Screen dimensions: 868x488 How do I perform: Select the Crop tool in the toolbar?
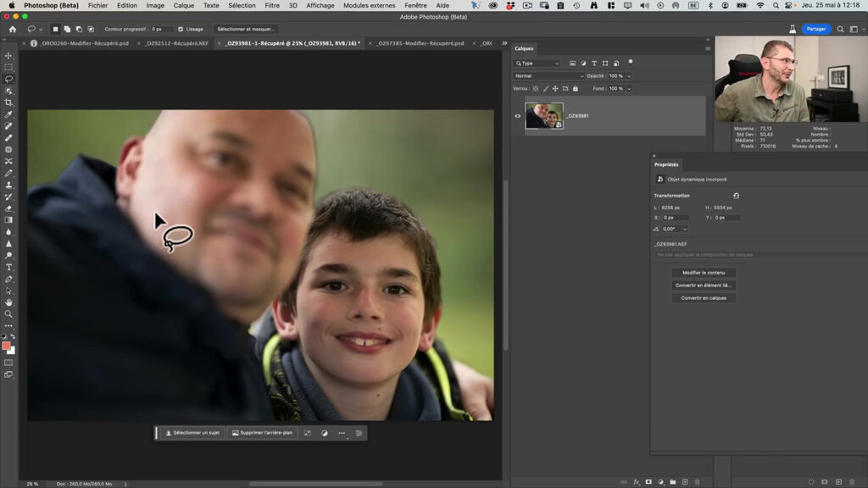(x=9, y=103)
